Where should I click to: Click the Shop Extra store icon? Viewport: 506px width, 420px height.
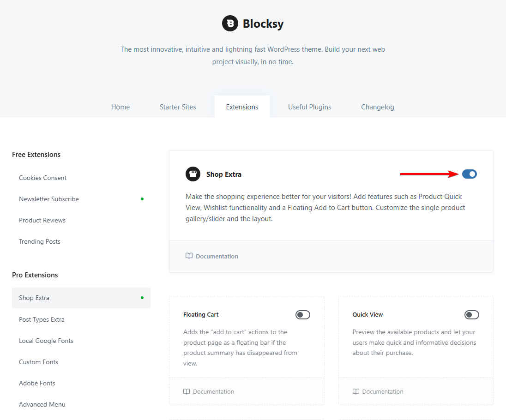coord(193,174)
